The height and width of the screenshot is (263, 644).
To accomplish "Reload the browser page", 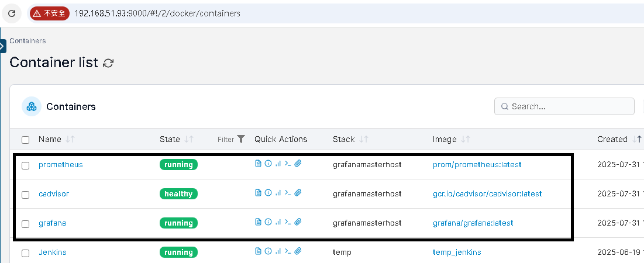I will [x=12, y=13].
